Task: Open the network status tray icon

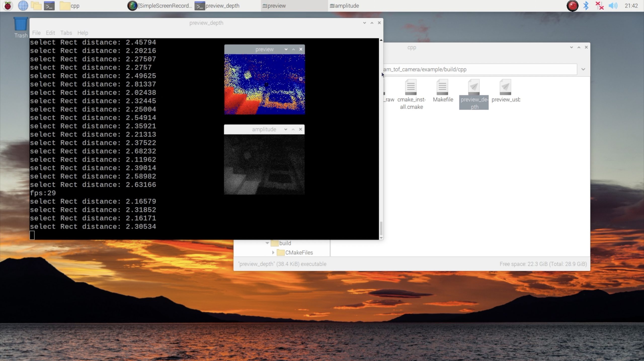Action: [x=599, y=6]
